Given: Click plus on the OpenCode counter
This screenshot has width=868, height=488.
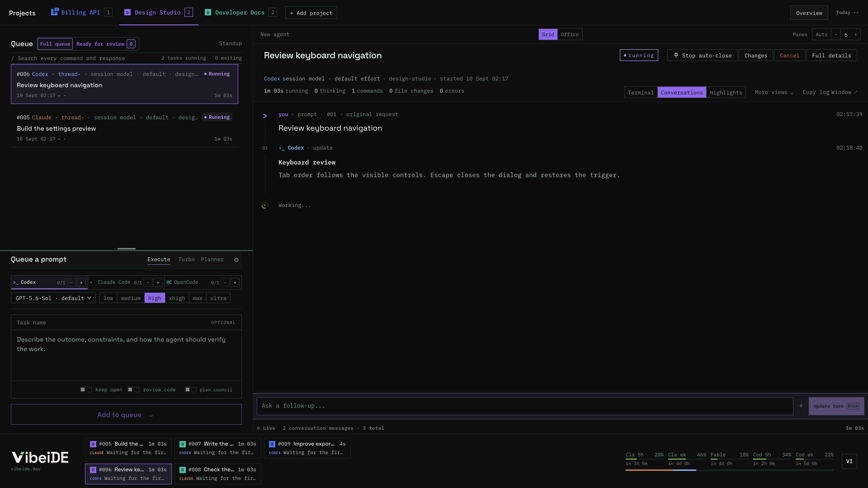Looking at the screenshot, I should [x=235, y=283].
